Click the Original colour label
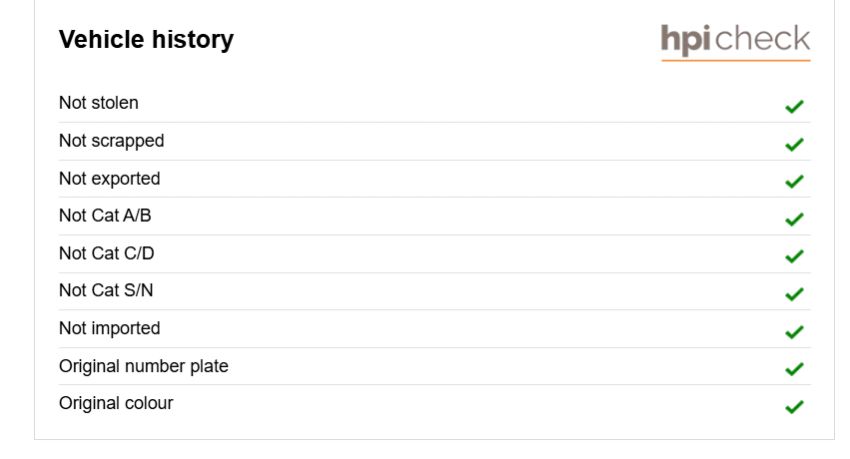The width and height of the screenshot is (850, 459). click(116, 403)
